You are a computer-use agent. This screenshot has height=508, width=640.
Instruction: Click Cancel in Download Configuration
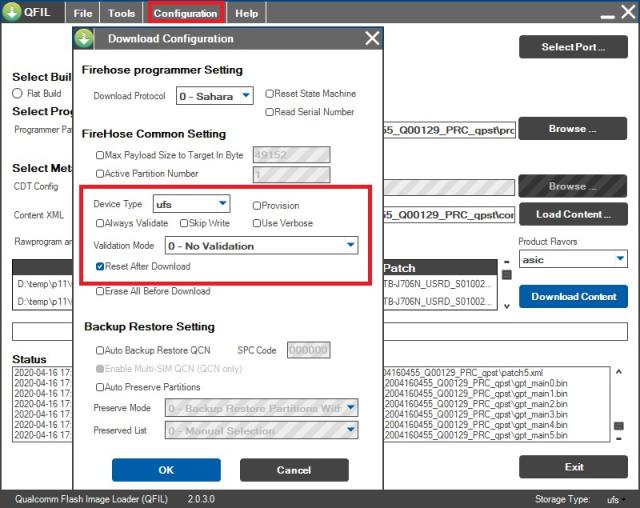(x=294, y=470)
